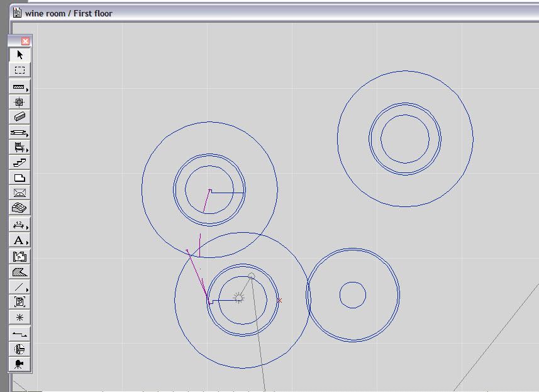Pick the Beam tool
Screen dimensions: 539x392
(19, 116)
